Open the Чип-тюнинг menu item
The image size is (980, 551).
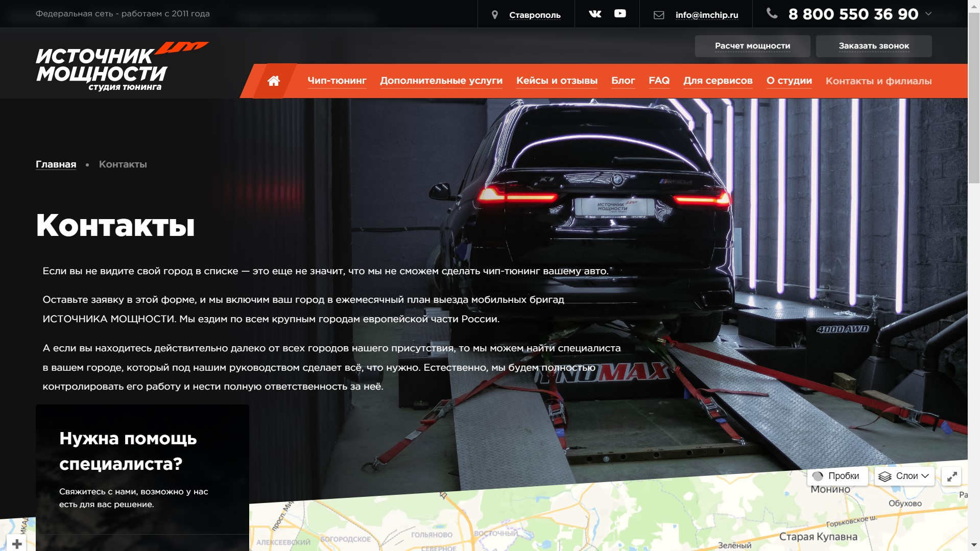(337, 81)
